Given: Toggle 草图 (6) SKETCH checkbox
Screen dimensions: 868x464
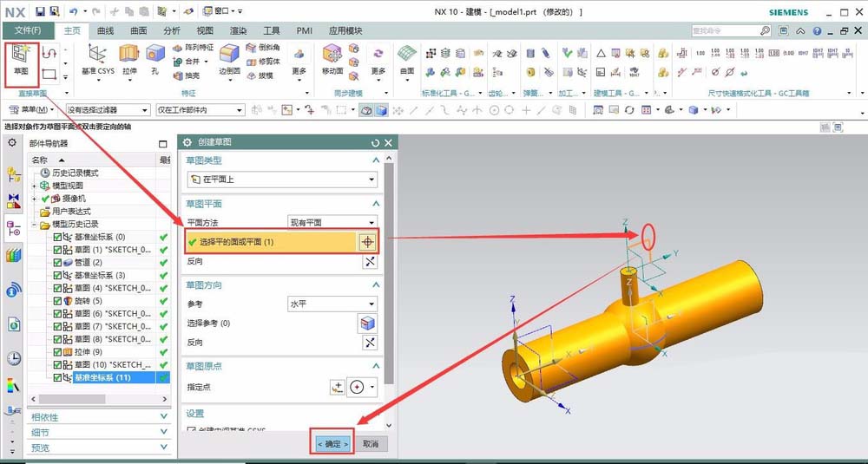Looking at the screenshot, I should click(57, 314).
